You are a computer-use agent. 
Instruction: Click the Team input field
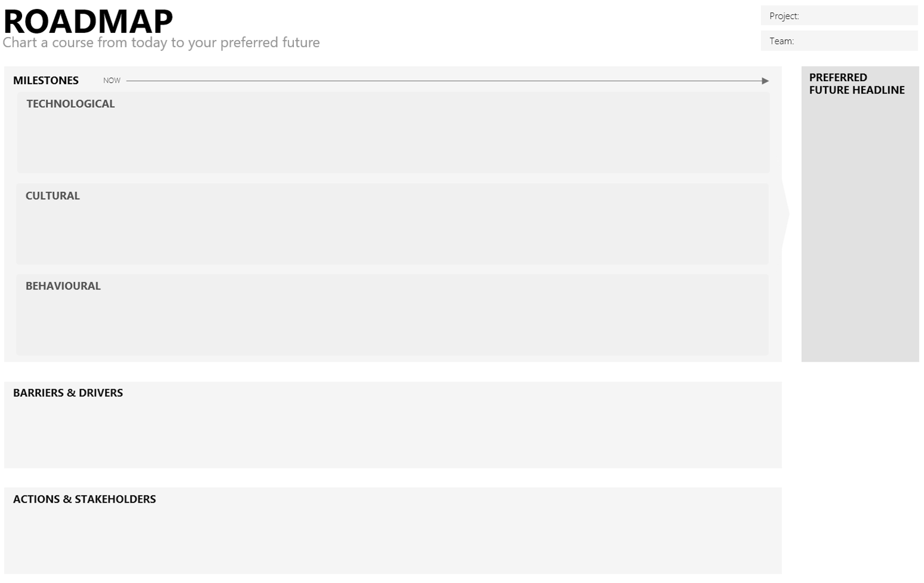839,41
